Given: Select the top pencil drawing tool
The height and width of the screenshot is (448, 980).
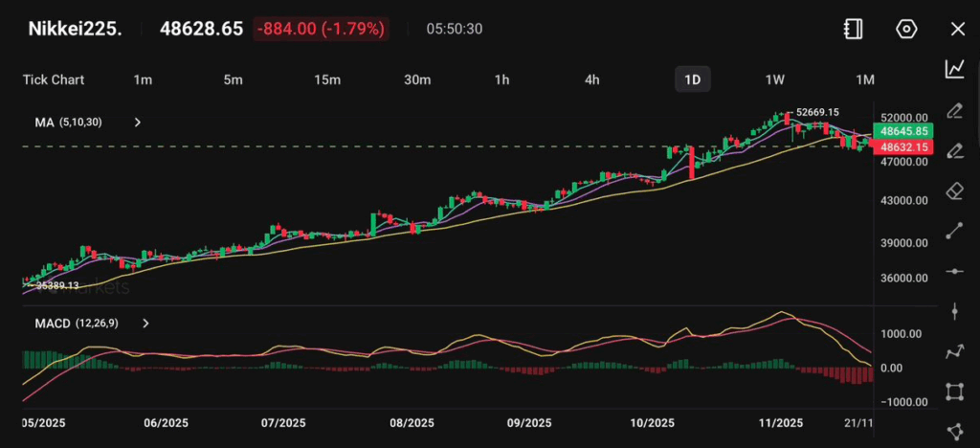Looking at the screenshot, I should [954, 110].
